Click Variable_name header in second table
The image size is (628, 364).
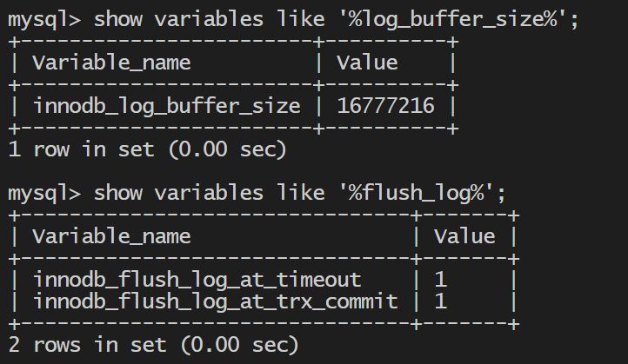(x=111, y=236)
